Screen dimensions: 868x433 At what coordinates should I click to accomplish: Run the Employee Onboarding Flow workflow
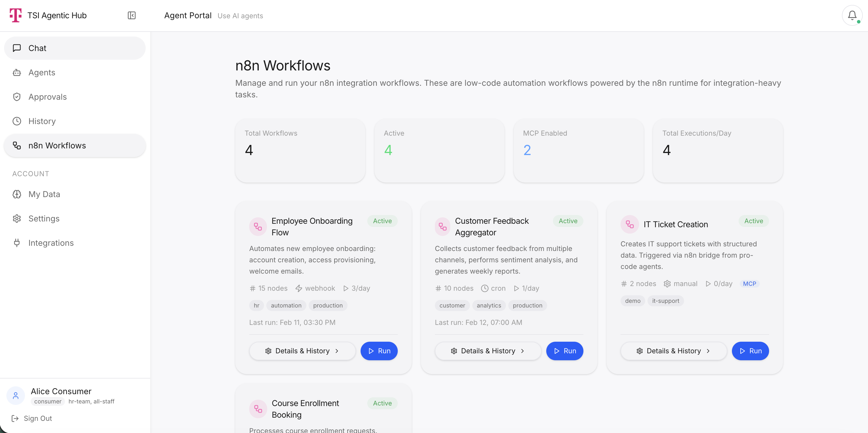[379, 351]
